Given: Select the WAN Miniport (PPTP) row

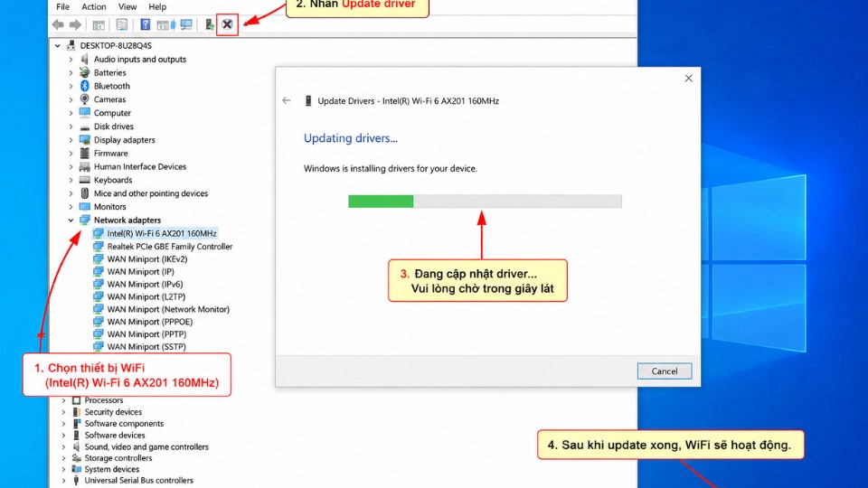Looking at the screenshot, I should 139,334.
